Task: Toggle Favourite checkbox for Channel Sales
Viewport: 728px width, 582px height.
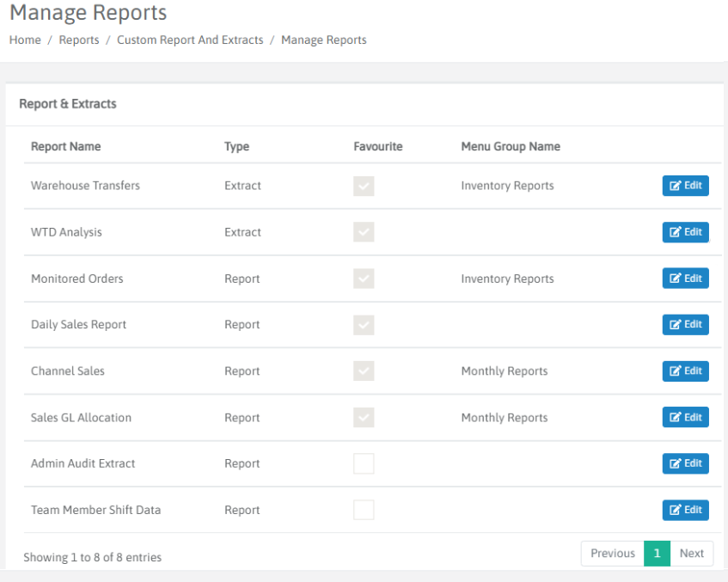Action: [x=364, y=371]
